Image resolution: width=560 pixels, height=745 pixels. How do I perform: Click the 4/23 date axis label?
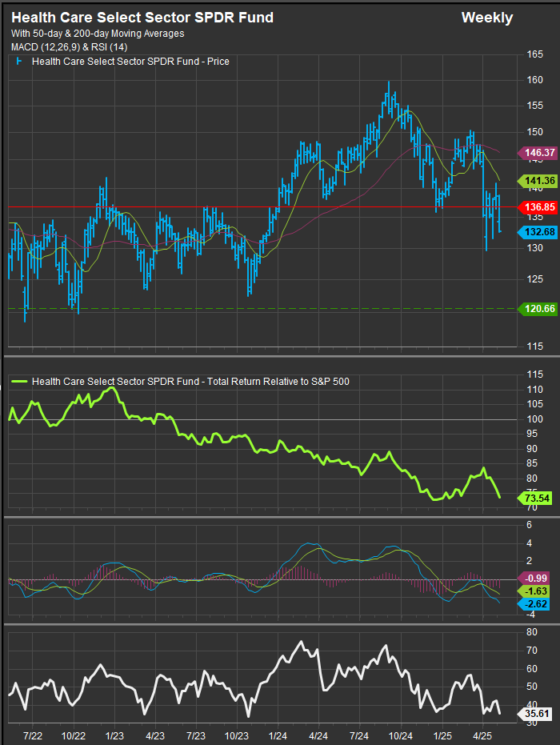(155, 736)
